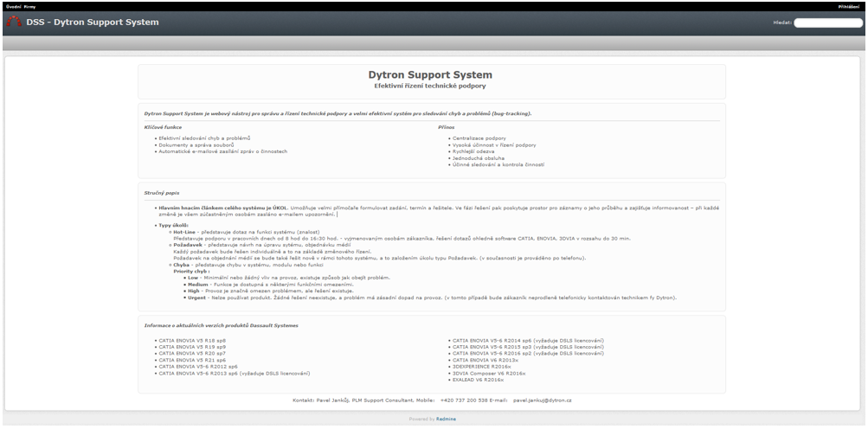
Task: Click Účinné sledování a kontrola činností item
Action: coord(498,164)
